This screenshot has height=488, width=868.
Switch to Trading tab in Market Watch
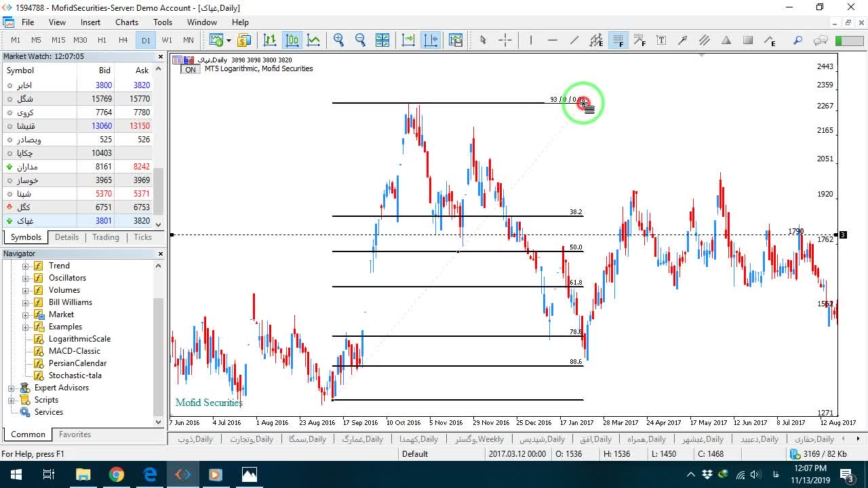point(106,237)
